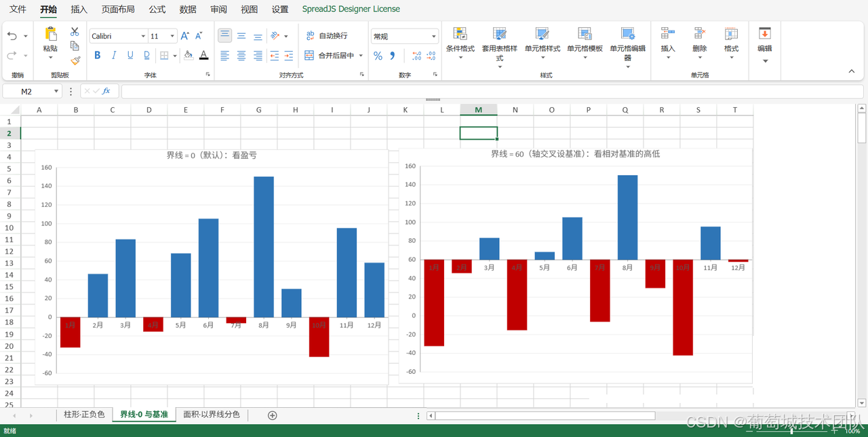868x437 pixels.
Task: Toggle middle vertical alignment
Action: [x=241, y=36]
